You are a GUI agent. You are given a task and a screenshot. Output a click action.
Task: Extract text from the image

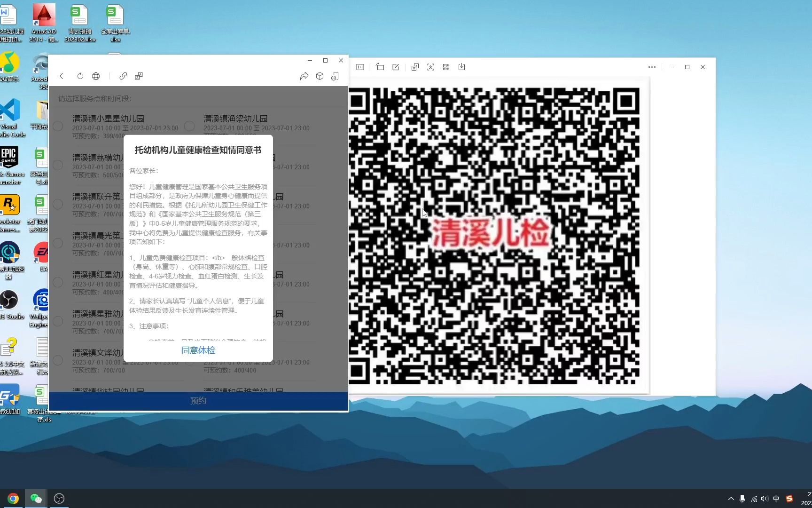[430, 67]
